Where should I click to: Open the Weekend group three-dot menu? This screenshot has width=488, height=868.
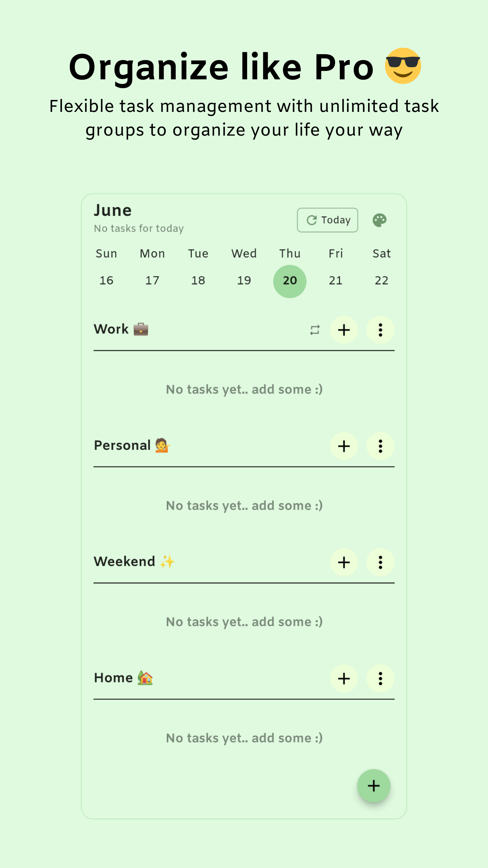[380, 562]
